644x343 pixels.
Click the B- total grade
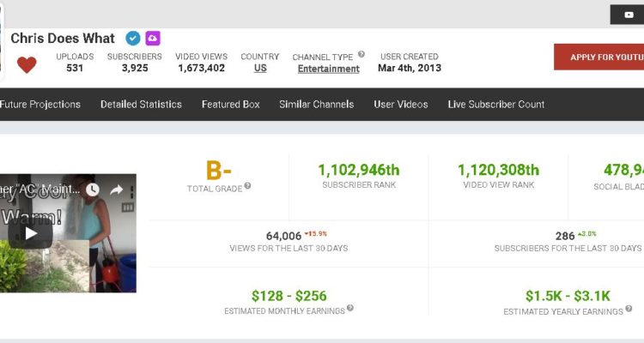pos(218,171)
